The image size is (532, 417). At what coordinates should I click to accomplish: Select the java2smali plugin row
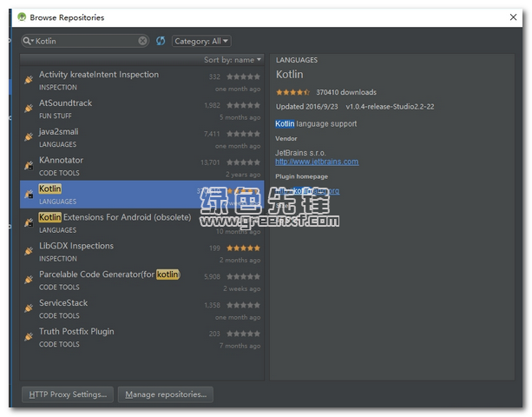[x=141, y=137]
